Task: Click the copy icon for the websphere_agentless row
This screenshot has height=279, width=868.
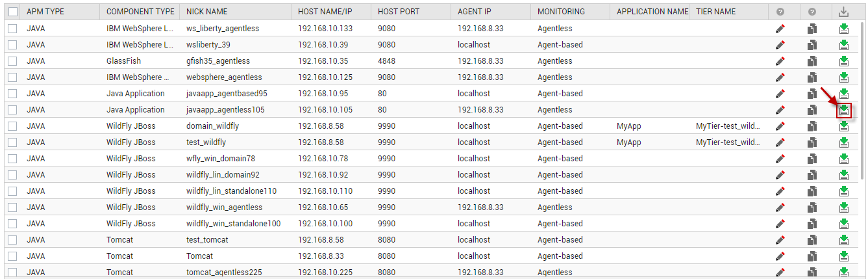Action: 812,77
